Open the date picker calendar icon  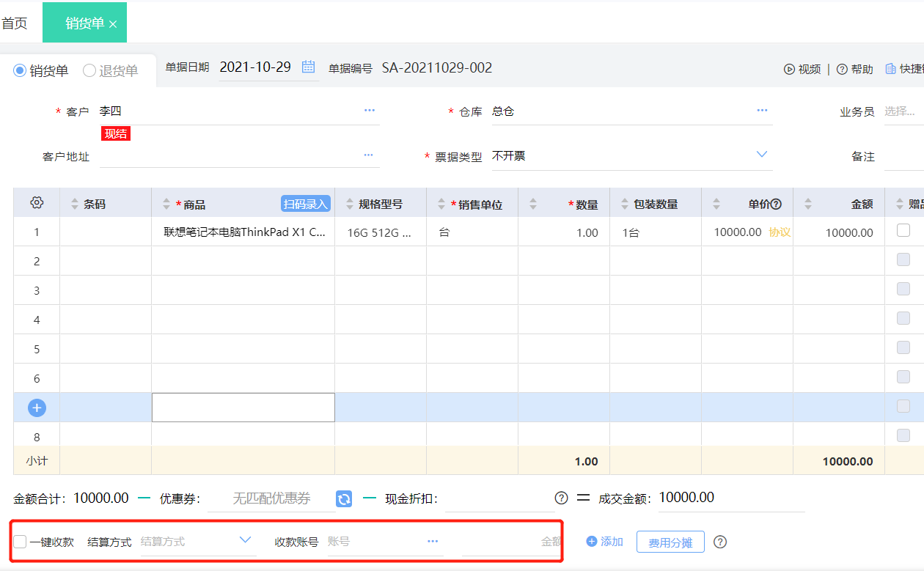click(308, 67)
